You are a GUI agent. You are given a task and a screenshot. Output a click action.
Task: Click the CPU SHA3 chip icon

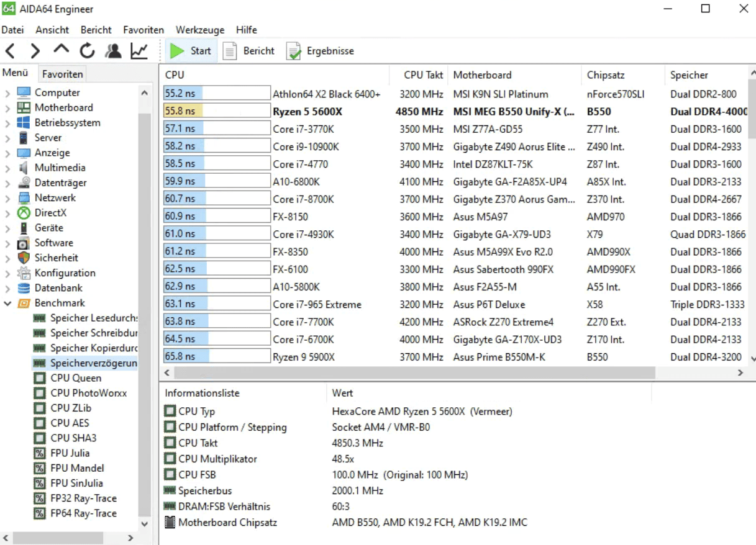(x=40, y=438)
